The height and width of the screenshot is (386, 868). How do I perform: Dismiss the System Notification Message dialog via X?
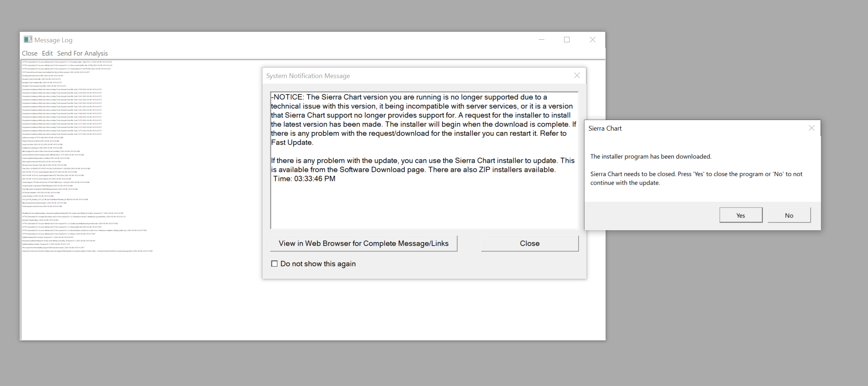point(577,75)
